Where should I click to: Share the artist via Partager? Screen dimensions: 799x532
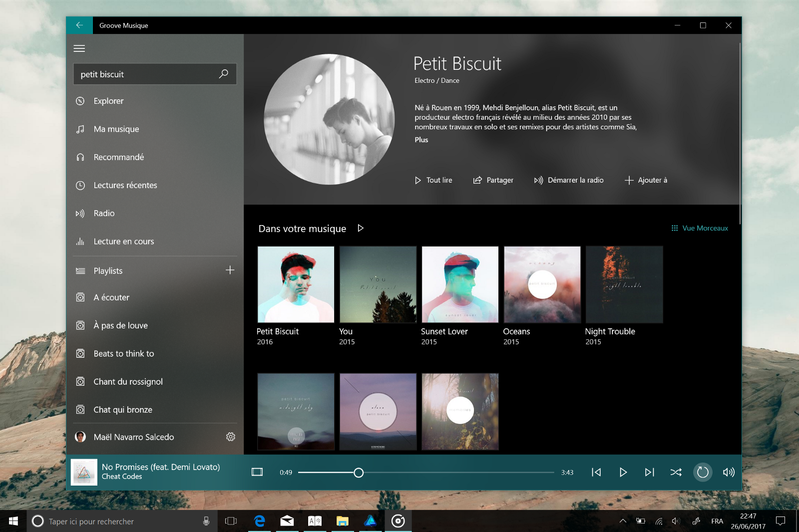pyautogui.click(x=493, y=180)
